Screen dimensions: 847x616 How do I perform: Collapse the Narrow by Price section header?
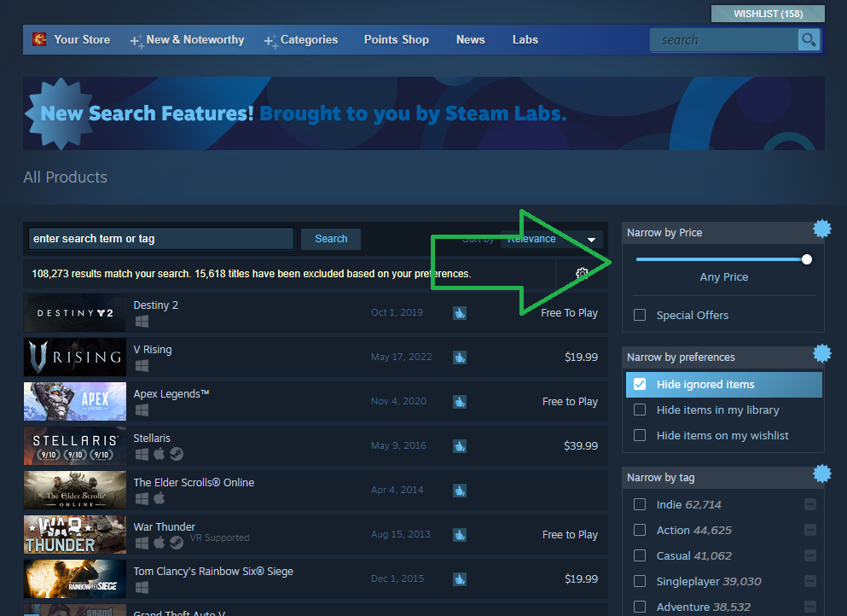722,232
